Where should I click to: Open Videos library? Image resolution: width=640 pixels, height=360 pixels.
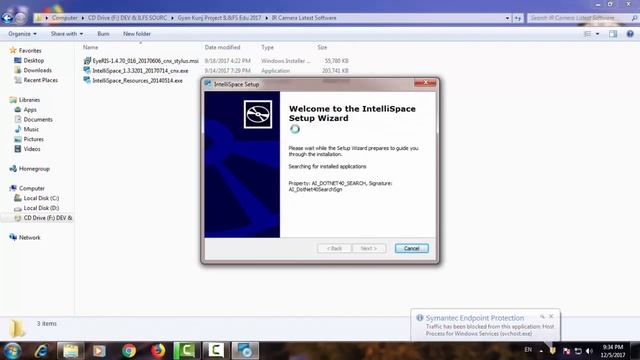[x=32, y=149]
